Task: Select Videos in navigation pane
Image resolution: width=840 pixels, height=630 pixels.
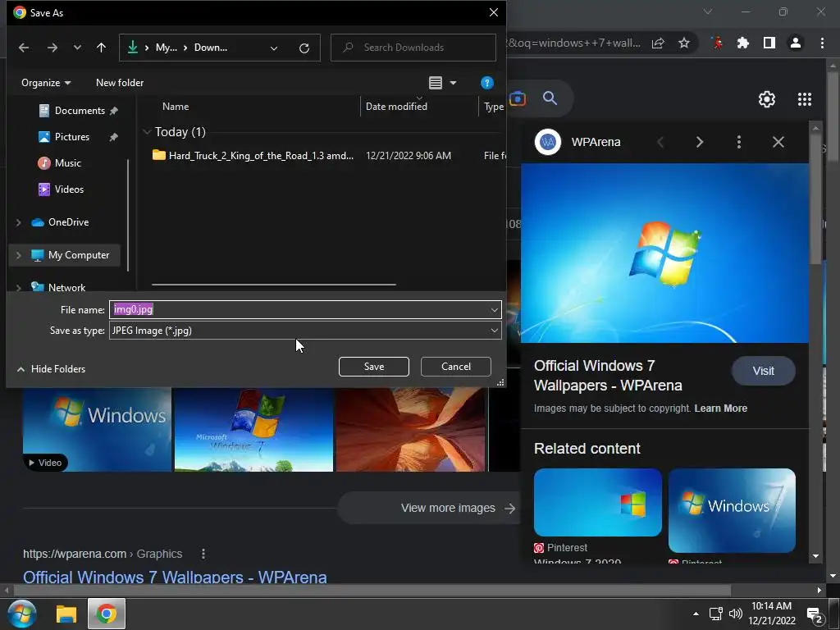Action: [69, 189]
